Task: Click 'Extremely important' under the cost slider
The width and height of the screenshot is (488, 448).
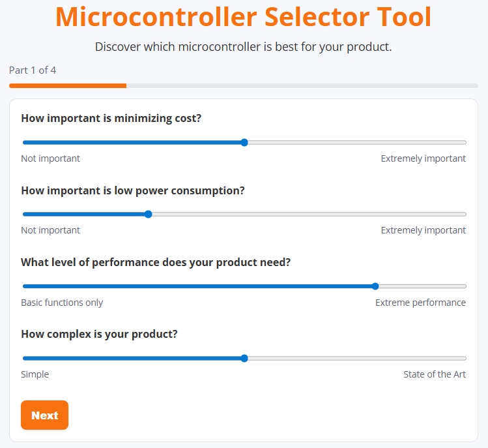Action: (423, 158)
